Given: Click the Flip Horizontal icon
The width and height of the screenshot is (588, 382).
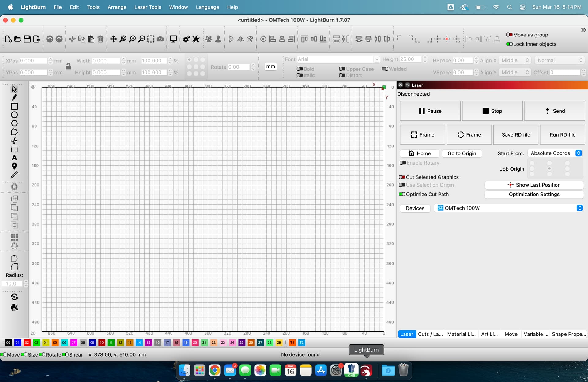Looking at the screenshot, I should (x=241, y=39).
